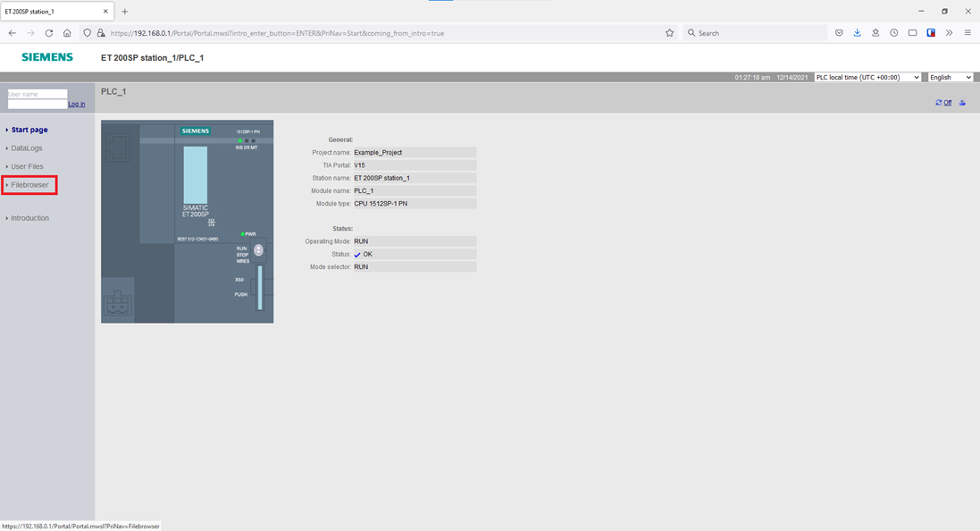Open a new browser tab
Image resolution: width=980 pixels, height=531 pixels.
pyautogui.click(x=125, y=12)
